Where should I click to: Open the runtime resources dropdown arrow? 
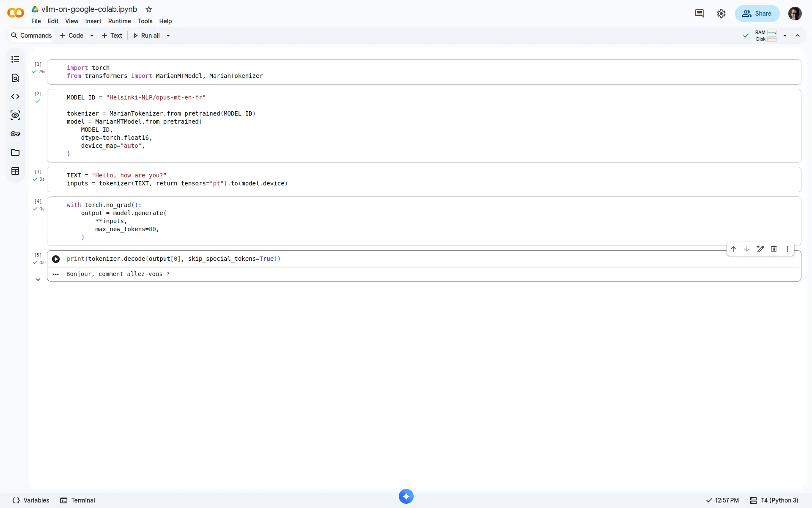click(785, 36)
